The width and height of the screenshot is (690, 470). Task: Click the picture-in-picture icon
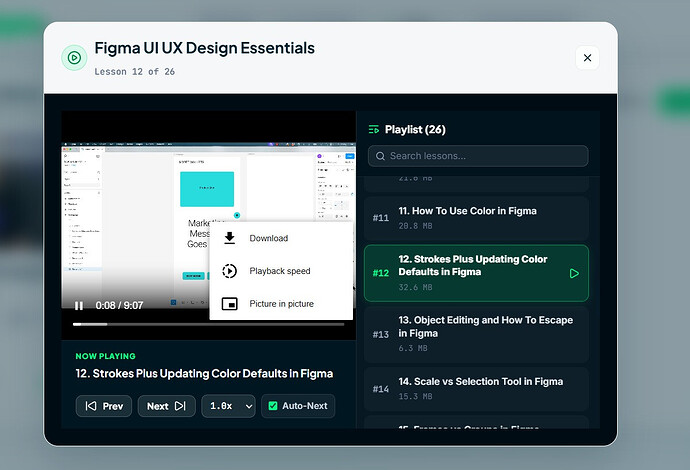(x=229, y=304)
